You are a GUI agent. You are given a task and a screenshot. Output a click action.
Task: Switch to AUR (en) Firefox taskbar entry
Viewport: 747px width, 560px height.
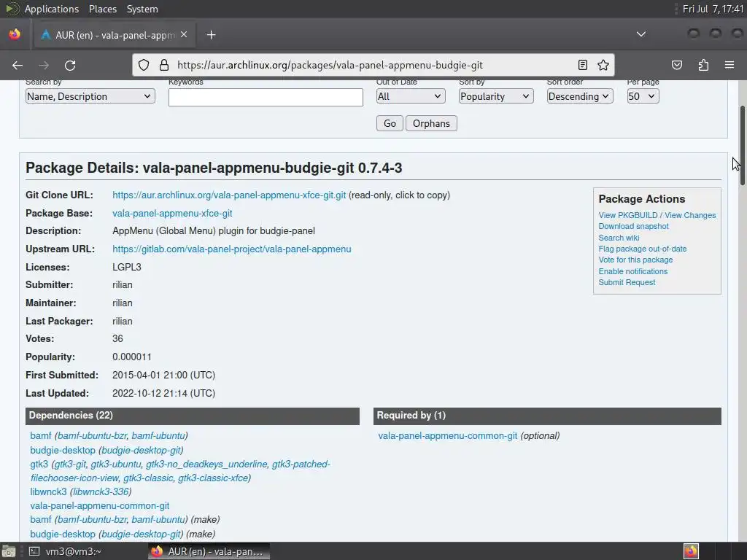pyautogui.click(x=209, y=551)
